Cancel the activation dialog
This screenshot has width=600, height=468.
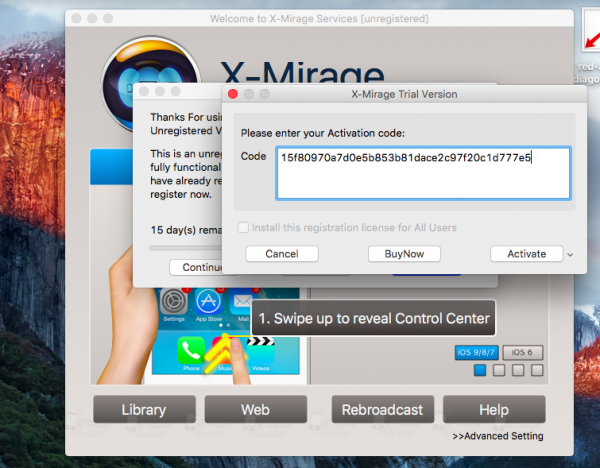pos(282,254)
